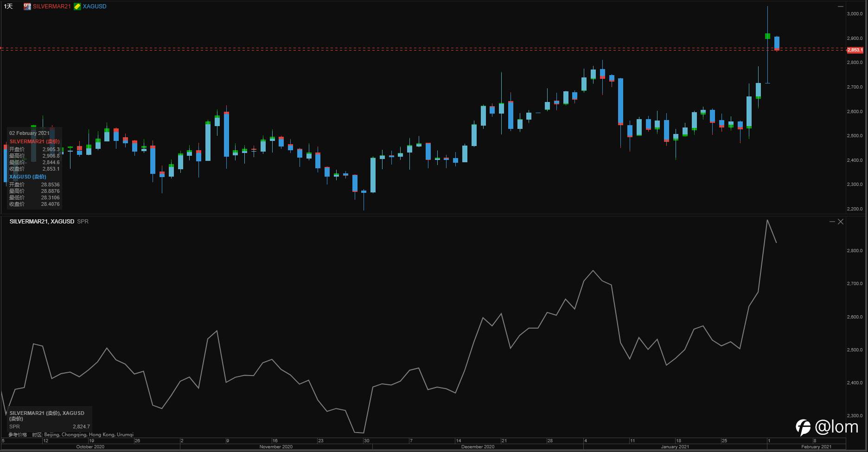The image size is (868, 452).
Task: Click the closing price value 2,853.1 in data box
Action: point(51,169)
